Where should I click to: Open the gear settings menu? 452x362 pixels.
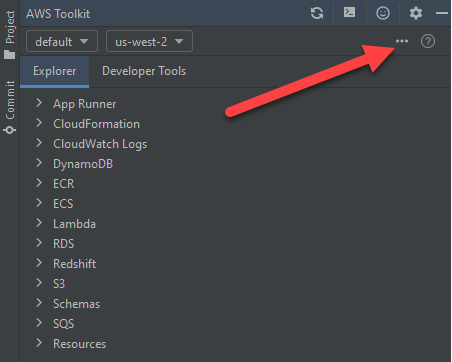(416, 13)
